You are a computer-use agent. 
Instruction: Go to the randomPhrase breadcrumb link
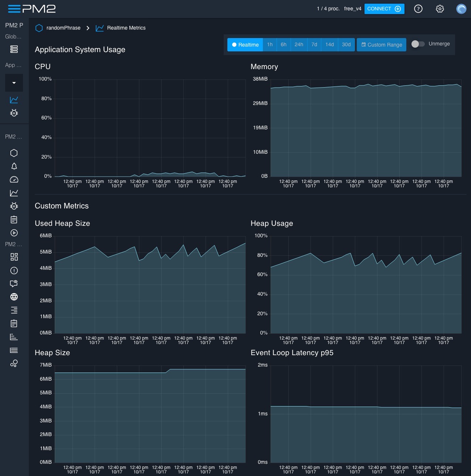(x=64, y=28)
